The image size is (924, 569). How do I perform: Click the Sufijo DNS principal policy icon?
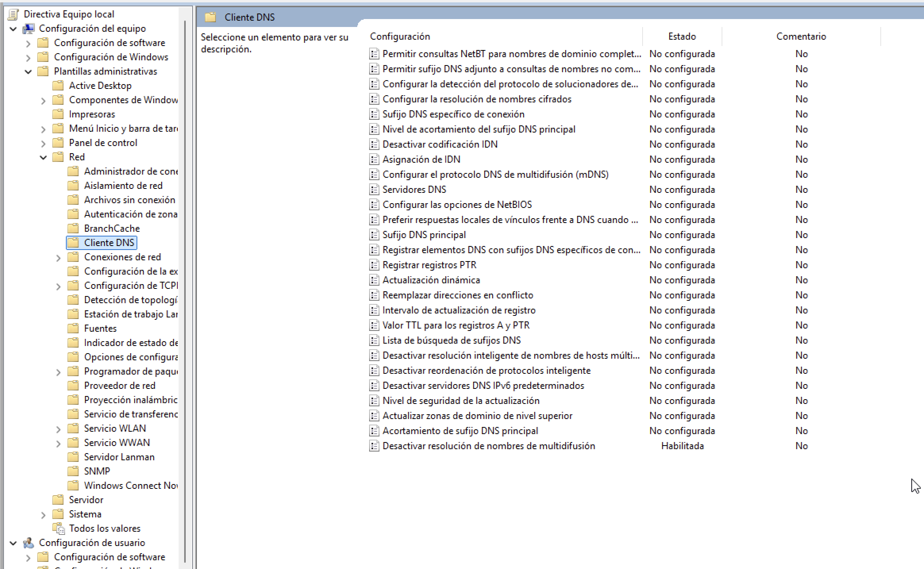pyautogui.click(x=374, y=235)
